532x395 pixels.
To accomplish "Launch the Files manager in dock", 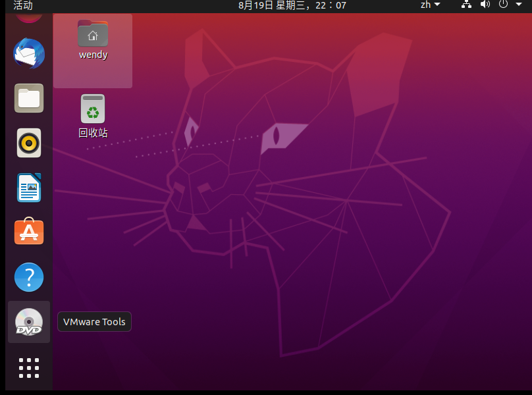I will (29, 98).
